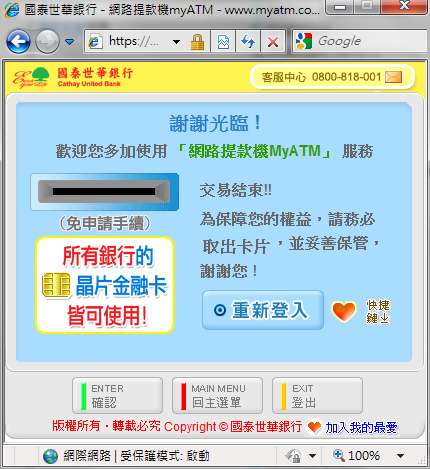The width and height of the screenshot is (430, 469).
Task: Click the security padlock icon
Action: 197,42
